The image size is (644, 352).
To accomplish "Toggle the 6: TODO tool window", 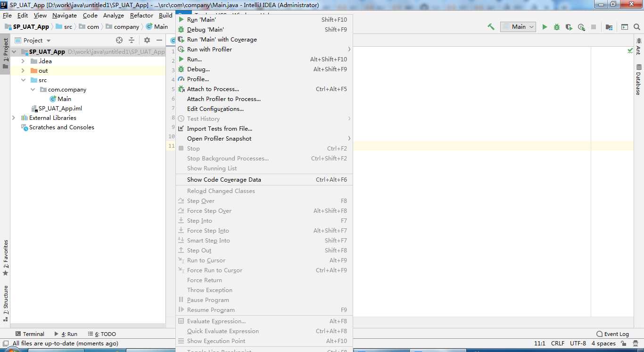I will (102, 334).
